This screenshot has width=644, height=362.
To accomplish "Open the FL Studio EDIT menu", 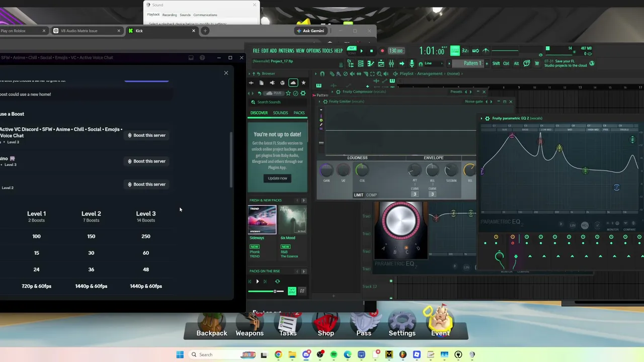I will [x=265, y=51].
